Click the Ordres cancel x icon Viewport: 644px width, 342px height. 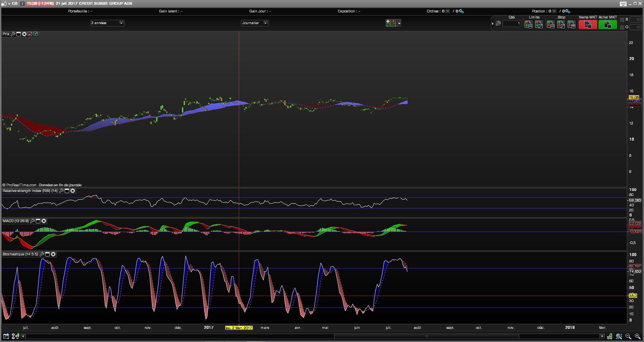pos(447,11)
